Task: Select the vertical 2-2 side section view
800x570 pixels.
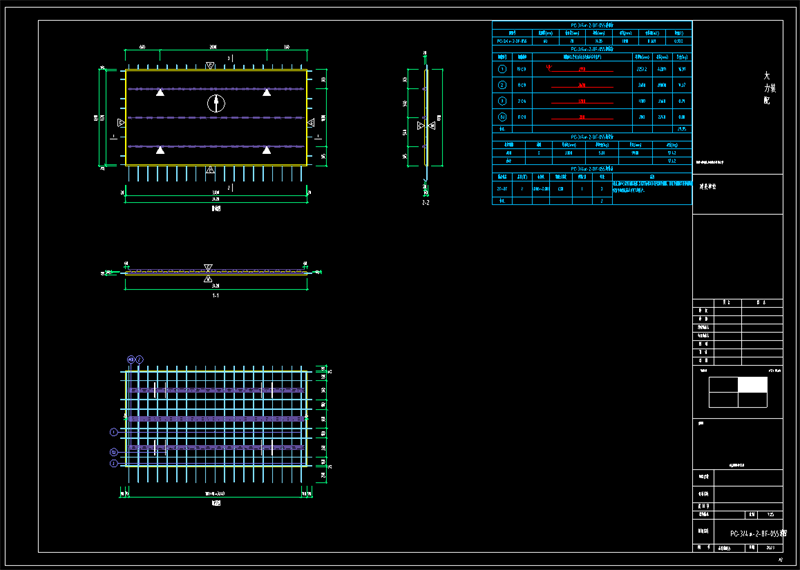Action: coord(426,122)
